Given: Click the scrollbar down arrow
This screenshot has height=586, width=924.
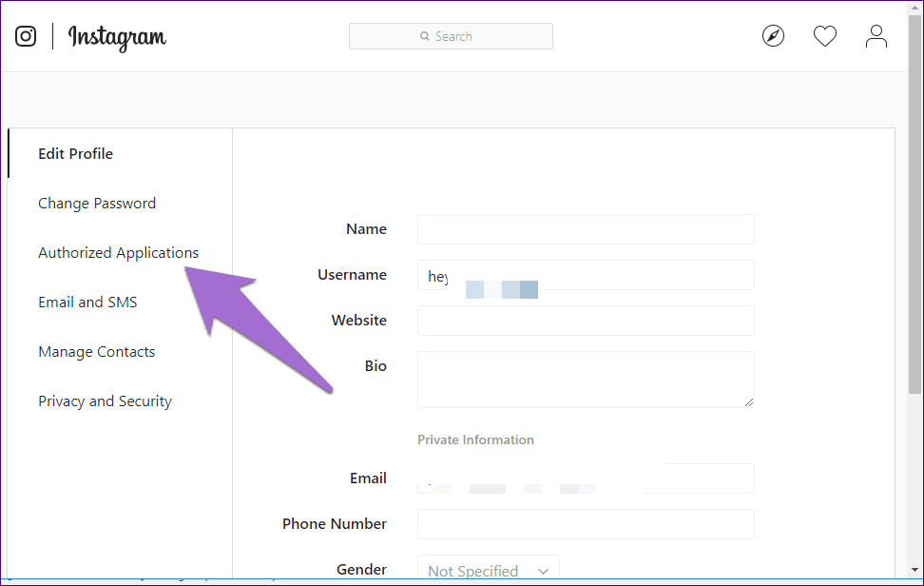Looking at the screenshot, I should pos(914,570).
